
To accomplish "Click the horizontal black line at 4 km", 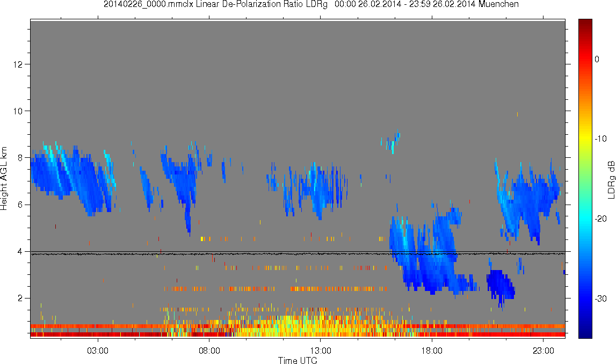I will click(x=298, y=252).
